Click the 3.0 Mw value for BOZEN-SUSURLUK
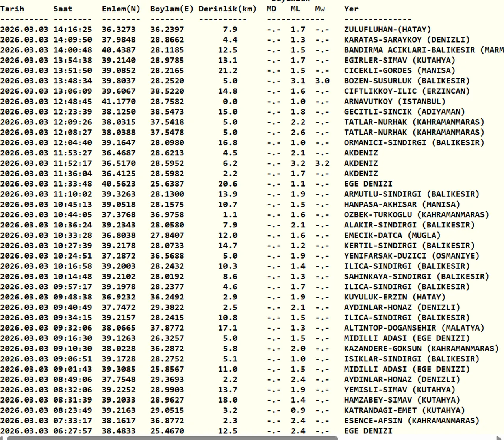504x440 pixels. 322,81
